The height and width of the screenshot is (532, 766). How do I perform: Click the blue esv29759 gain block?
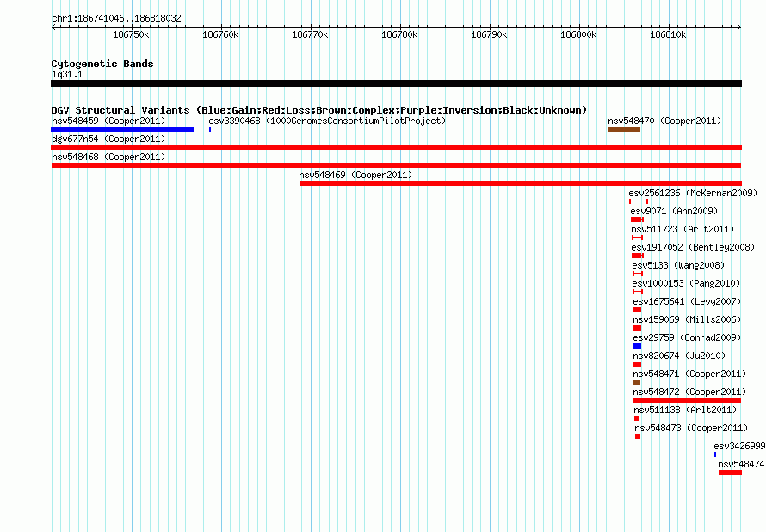[637, 346]
